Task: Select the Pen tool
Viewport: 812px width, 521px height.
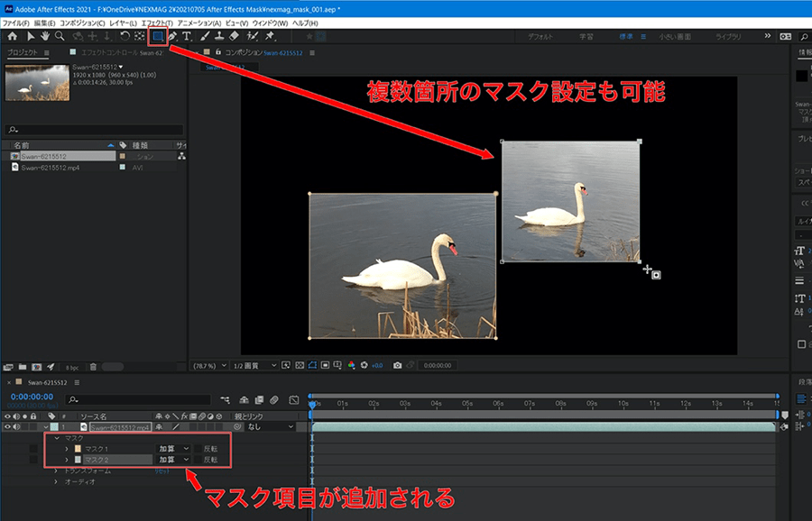Action: coord(171,36)
